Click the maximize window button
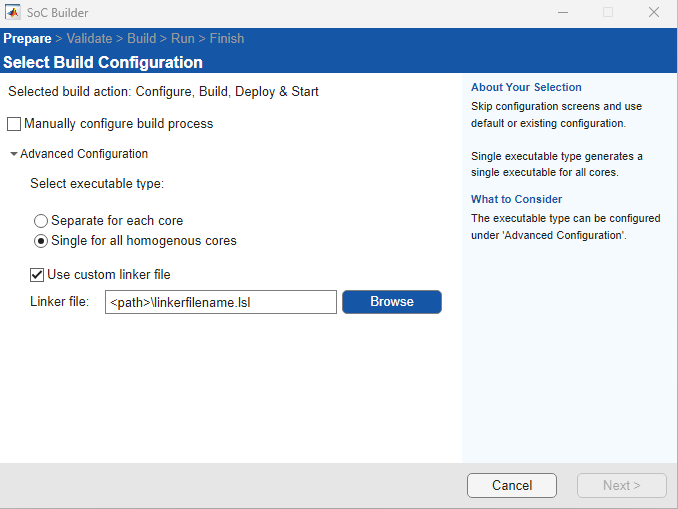 [607, 13]
